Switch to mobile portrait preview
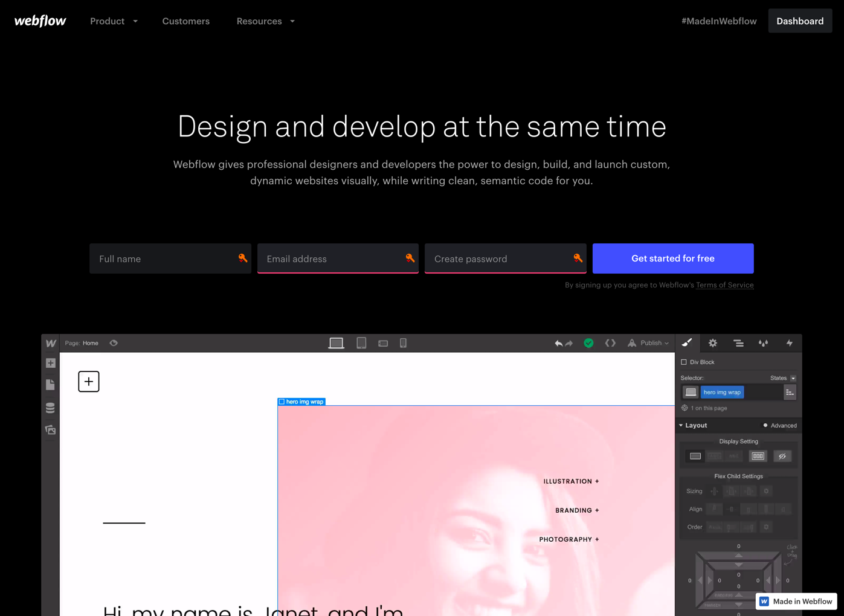844x616 pixels. (403, 343)
